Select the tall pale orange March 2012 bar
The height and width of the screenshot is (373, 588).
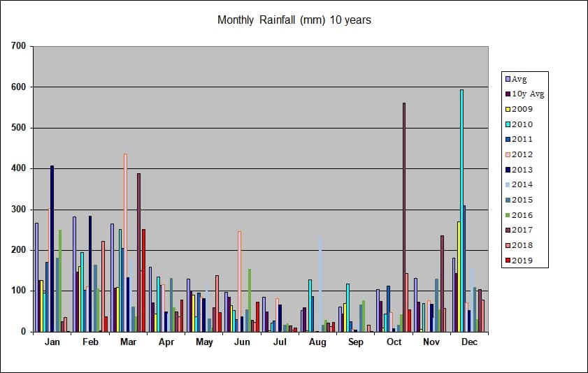[x=125, y=242]
